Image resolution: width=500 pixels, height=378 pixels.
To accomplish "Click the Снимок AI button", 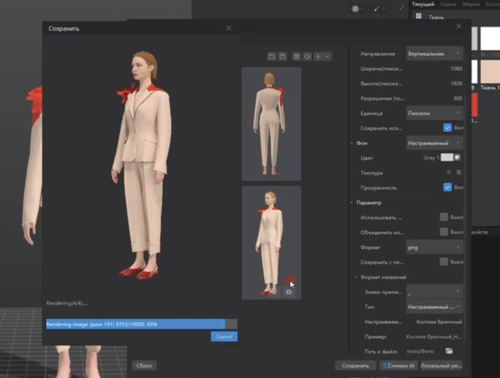I will pos(399,366).
